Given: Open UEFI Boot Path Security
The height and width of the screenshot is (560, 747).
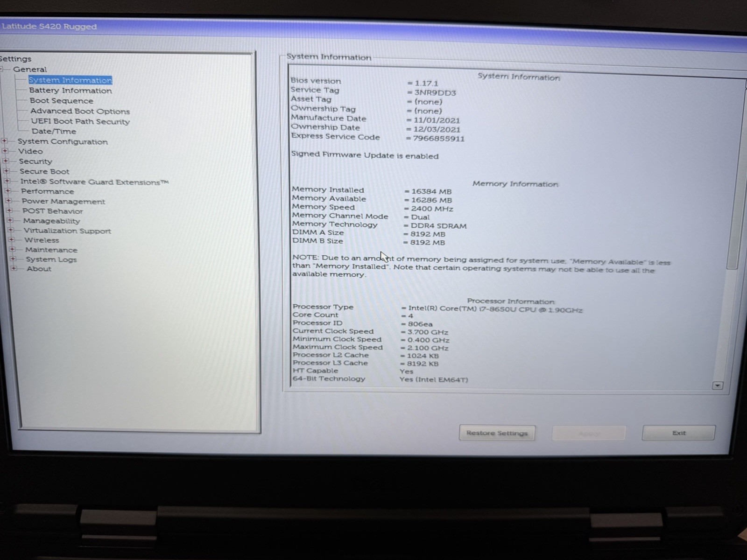Looking at the screenshot, I should pyautogui.click(x=80, y=121).
